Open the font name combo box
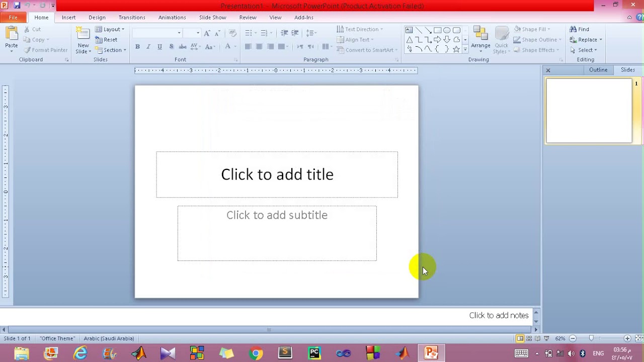This screenshot has height=362, width=644. (x=157, y=33)
